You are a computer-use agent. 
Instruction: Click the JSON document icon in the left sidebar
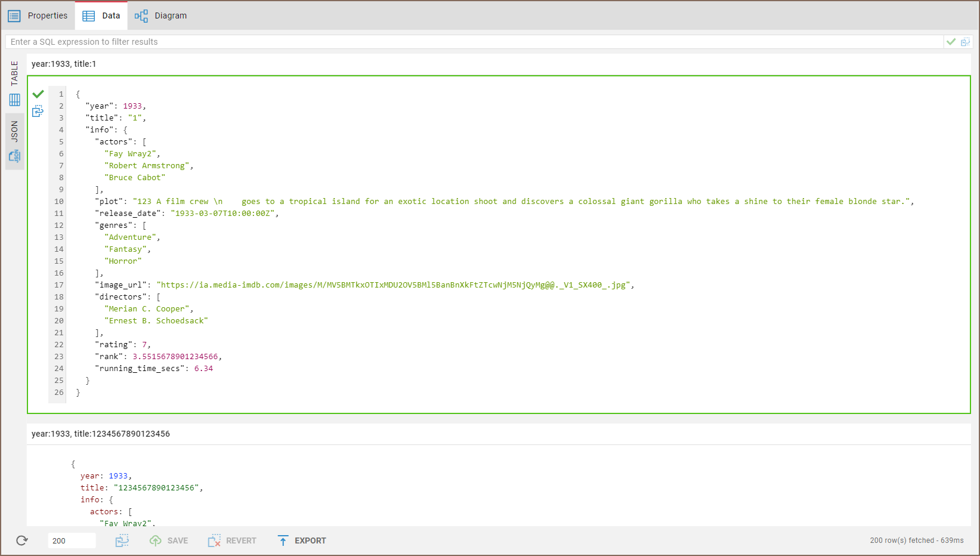[x=14, y=156]
